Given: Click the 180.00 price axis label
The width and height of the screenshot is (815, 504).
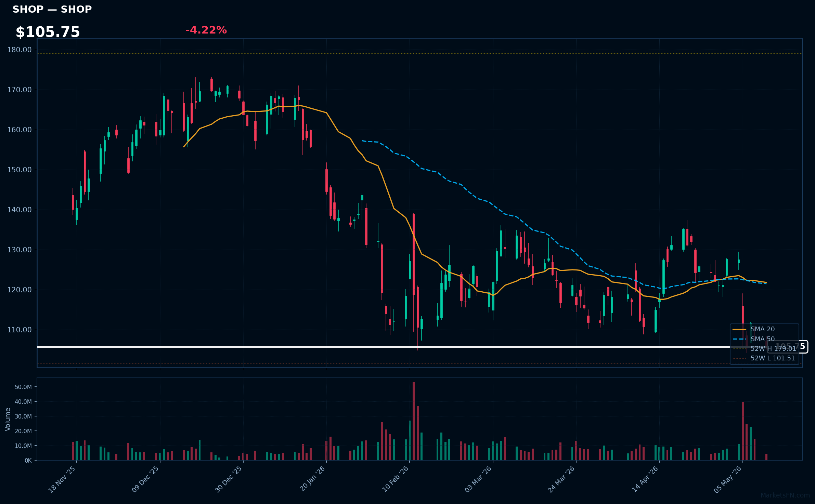Looking at the screenshot, I should 20,50.
